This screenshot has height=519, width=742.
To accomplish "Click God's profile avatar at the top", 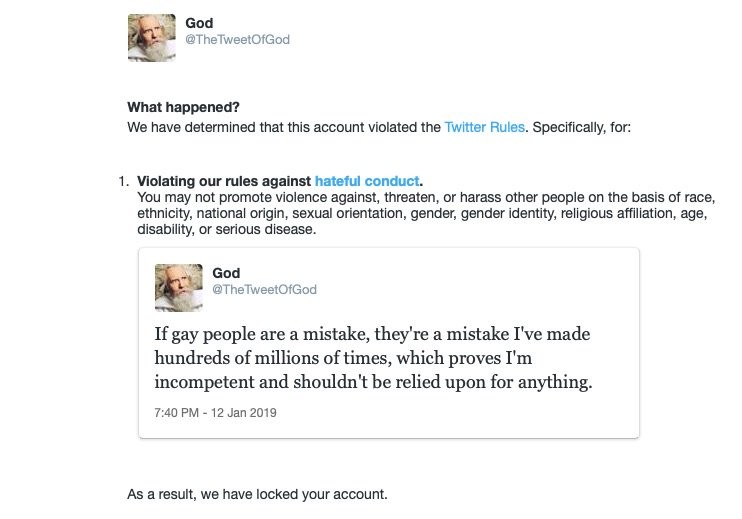I will click(x=152, y=38).
